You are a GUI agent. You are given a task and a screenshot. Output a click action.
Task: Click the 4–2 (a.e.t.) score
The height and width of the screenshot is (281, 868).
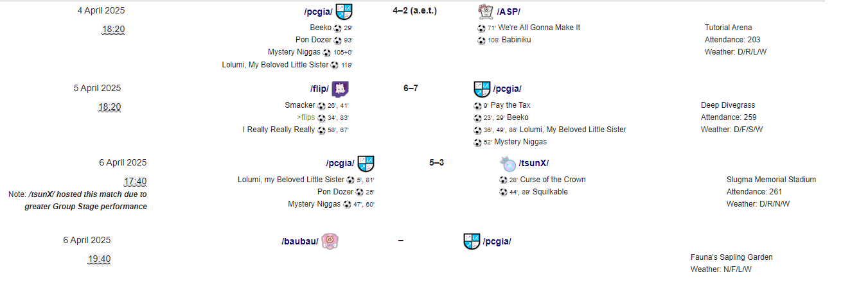pyautogui.click(x=414, y=11)
